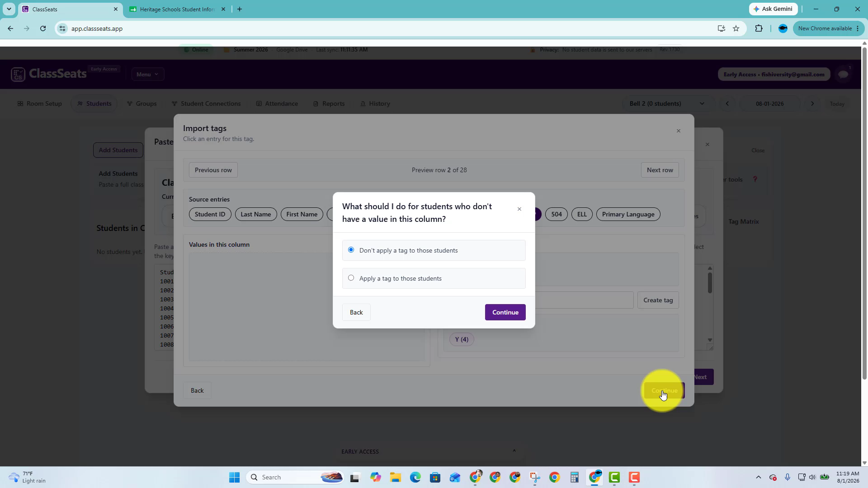Open Reports tab
This screenshot has height=488, width=868.
point(329,103)
